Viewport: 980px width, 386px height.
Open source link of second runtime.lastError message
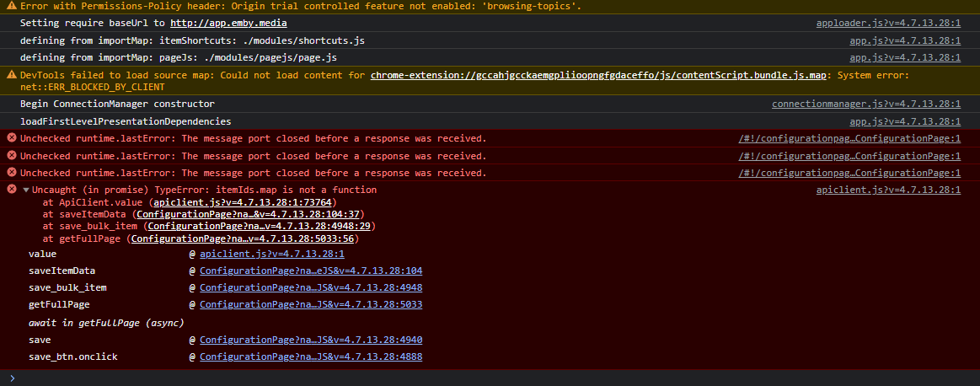coord(849,156)
